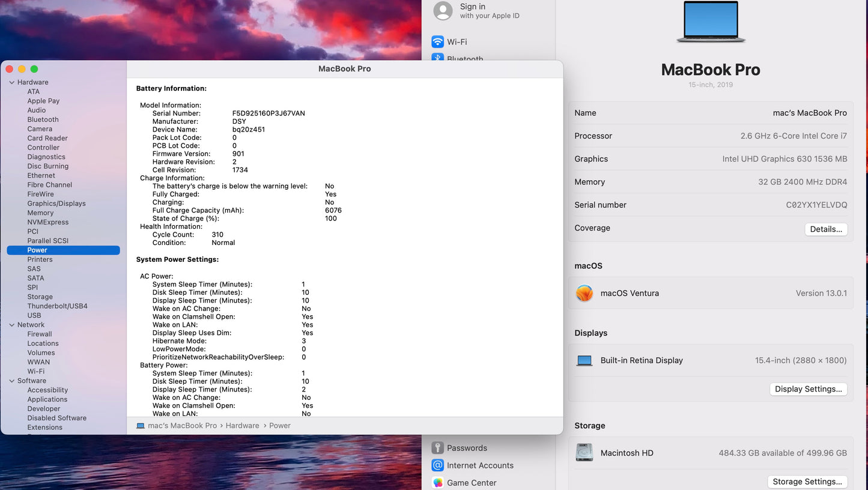Click the Apple ID sign-in avatar

coord(443,11)
